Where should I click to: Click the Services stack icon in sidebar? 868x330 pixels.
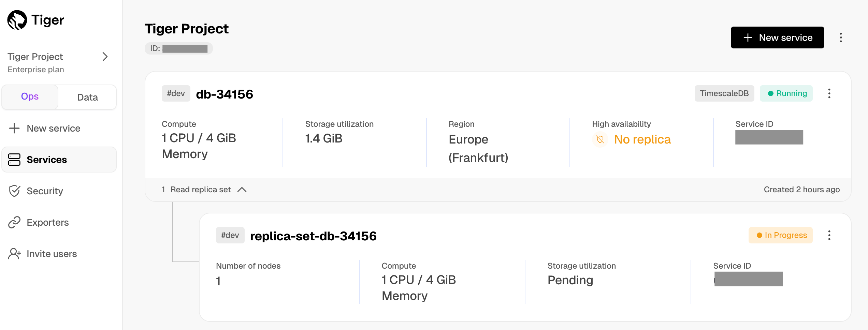coord(14,160)
